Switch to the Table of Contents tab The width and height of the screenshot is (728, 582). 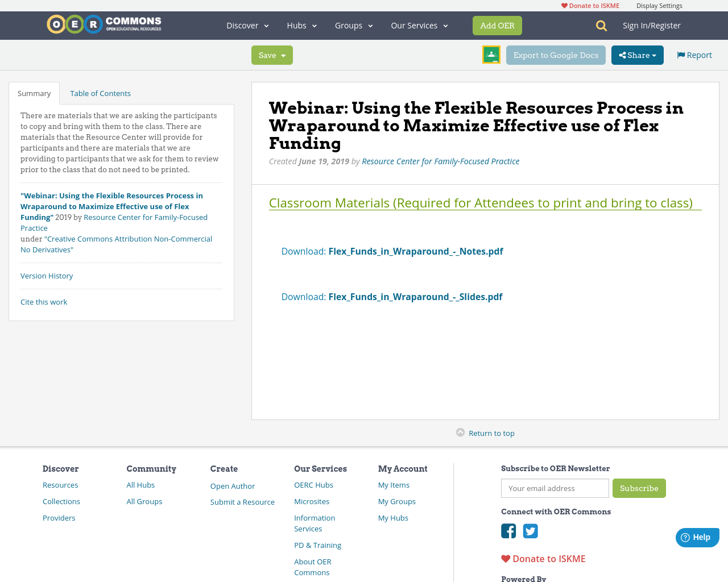100,92
